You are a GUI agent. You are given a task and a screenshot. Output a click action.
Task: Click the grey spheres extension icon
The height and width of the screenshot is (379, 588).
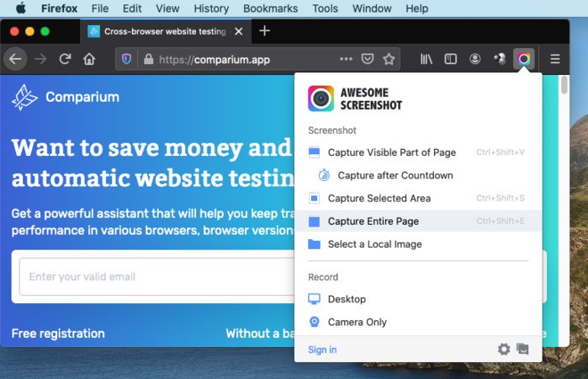[x=499, y=59]
